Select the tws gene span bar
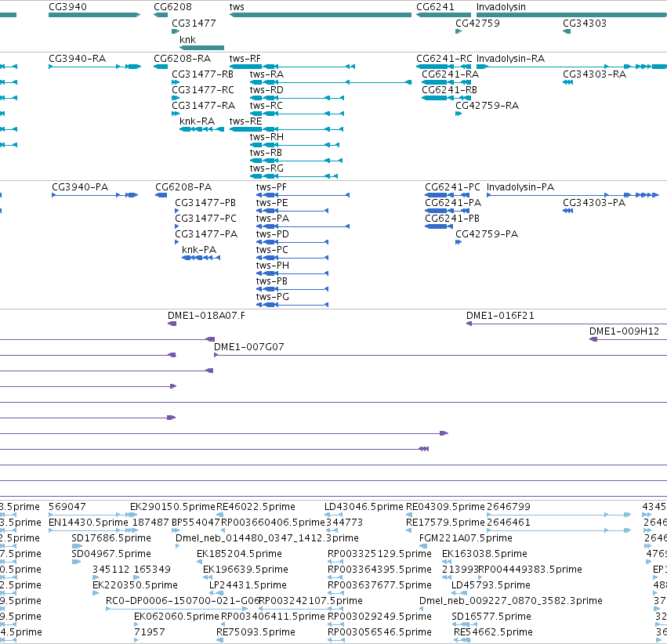Viewport: 667px width, 644px height. (x=321, y=15)
